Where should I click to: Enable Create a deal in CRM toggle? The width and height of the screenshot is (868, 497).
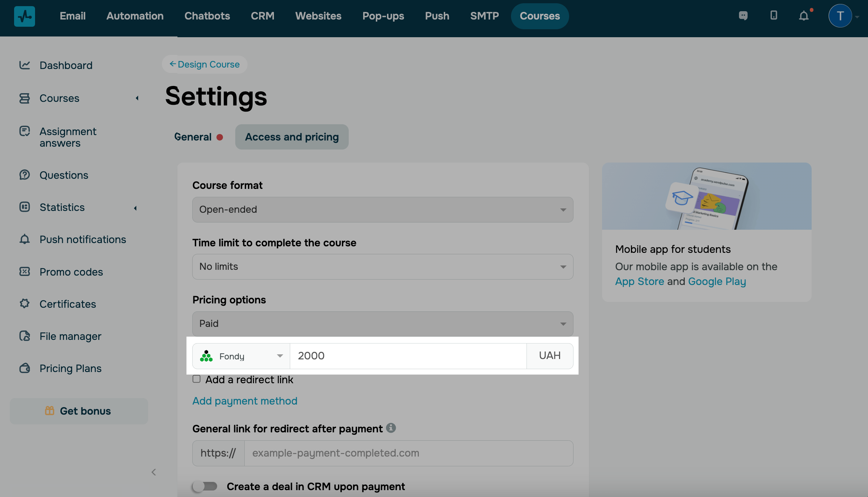pos(205,486)
